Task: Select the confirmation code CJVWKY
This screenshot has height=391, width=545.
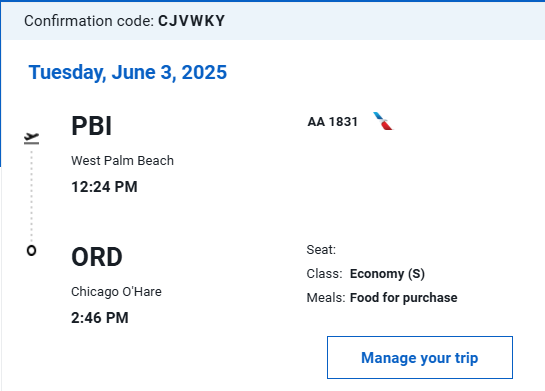Action: (192, 21)
